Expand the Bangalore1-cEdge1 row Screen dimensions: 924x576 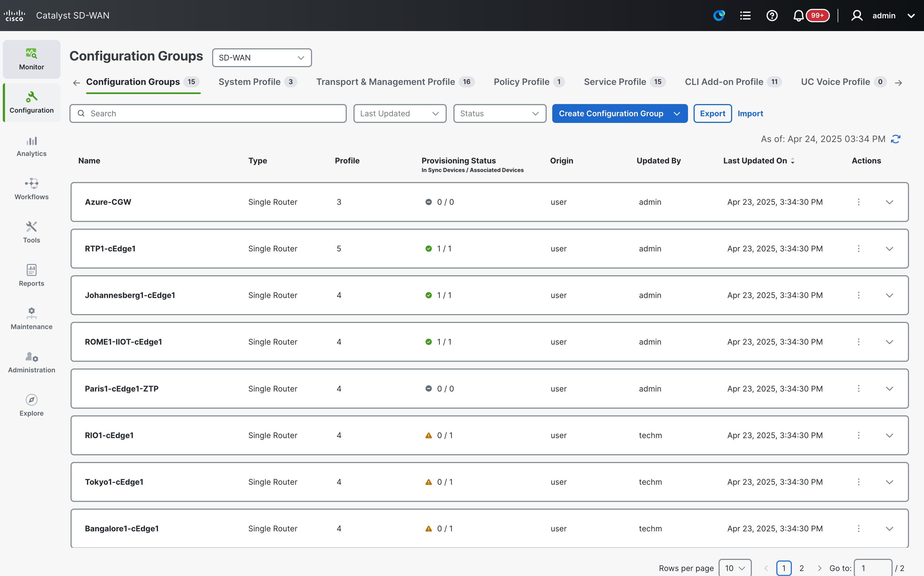coord(889,529)
